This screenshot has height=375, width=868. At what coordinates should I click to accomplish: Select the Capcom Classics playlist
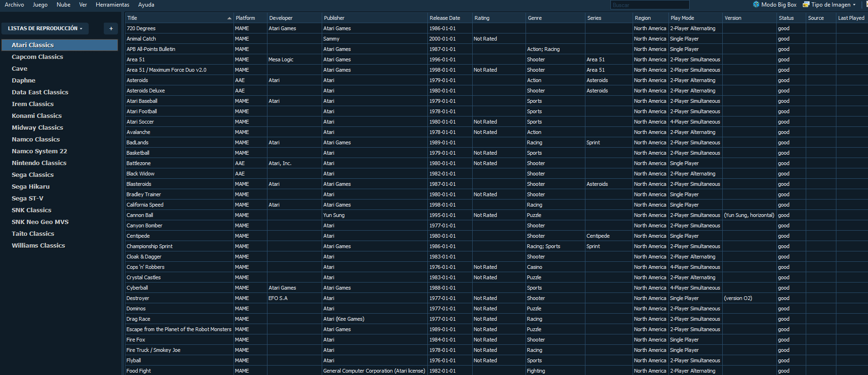click(x=37, y=57)
